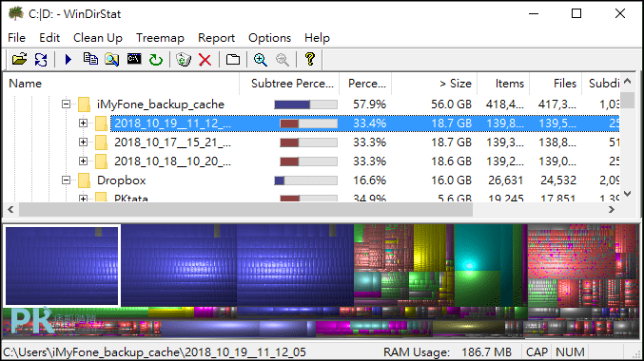Click the Copy path toolbar icon

coord(90,59)
